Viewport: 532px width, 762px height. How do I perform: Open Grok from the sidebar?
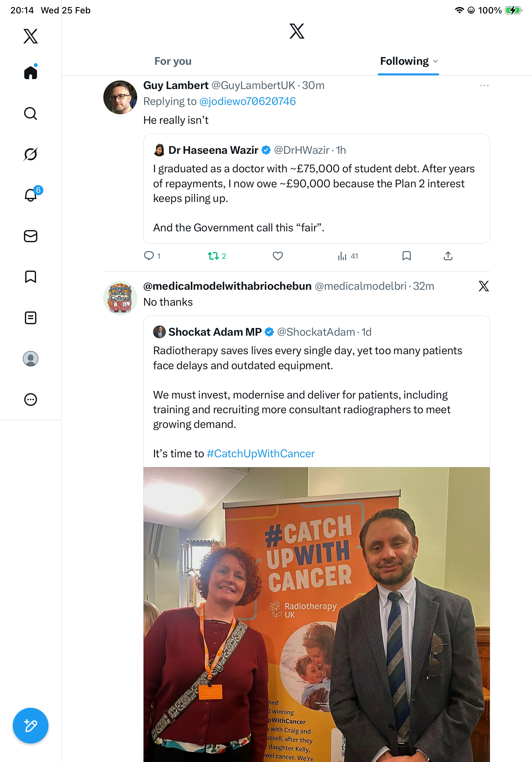point(31,154)
